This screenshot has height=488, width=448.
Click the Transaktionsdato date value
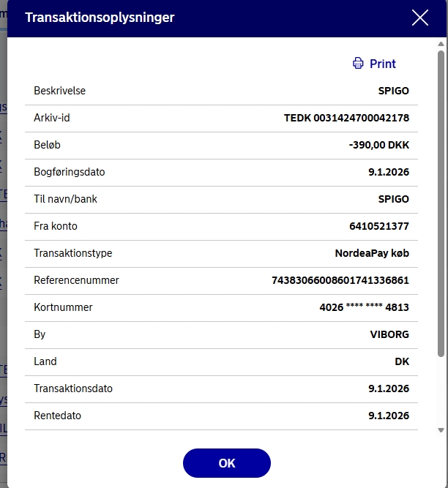(x=388, y=388)
